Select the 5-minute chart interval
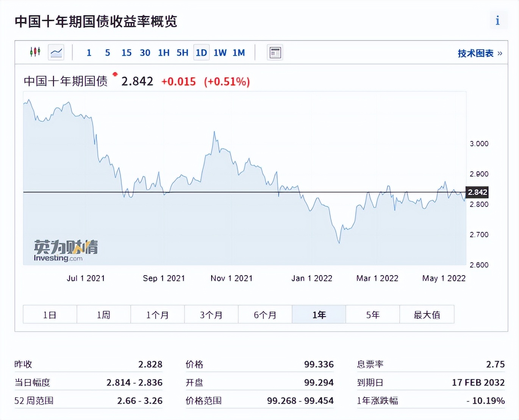This screenshot has height=420, width=519. (108, 52)
